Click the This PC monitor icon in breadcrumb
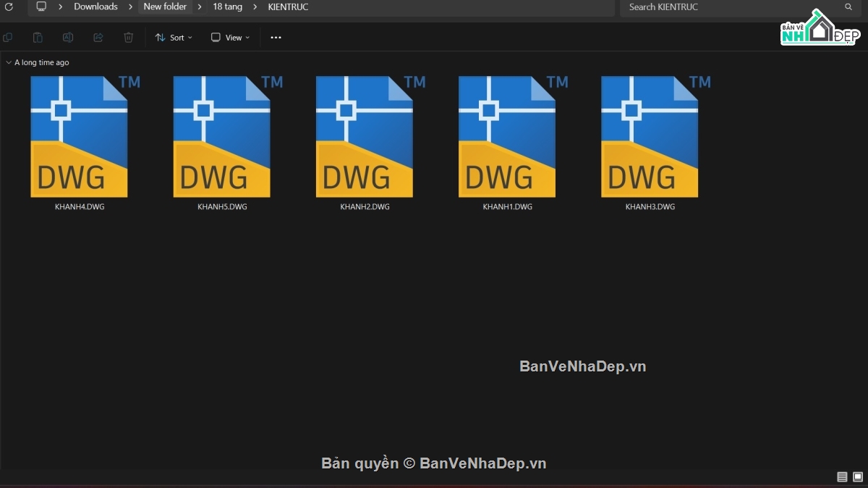The width and height of the screenshot is (868, 488). [x=41, y=7]
